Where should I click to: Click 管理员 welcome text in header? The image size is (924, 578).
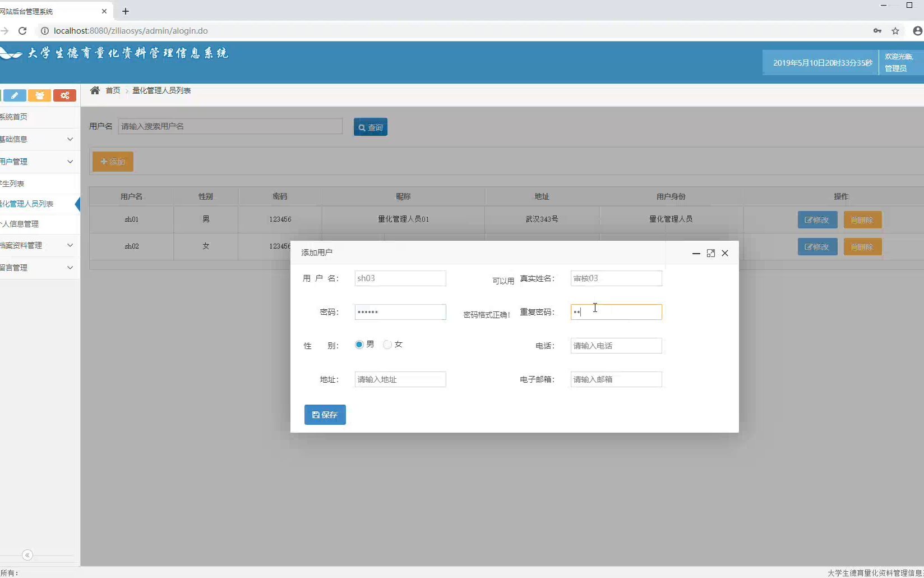895,68
